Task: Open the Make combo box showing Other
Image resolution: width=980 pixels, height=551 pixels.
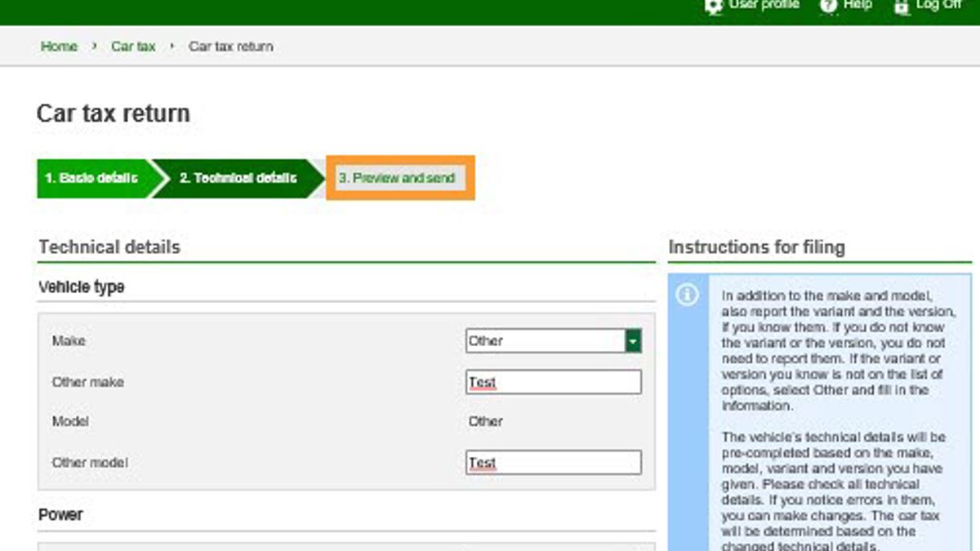Action: coord(546,341)
